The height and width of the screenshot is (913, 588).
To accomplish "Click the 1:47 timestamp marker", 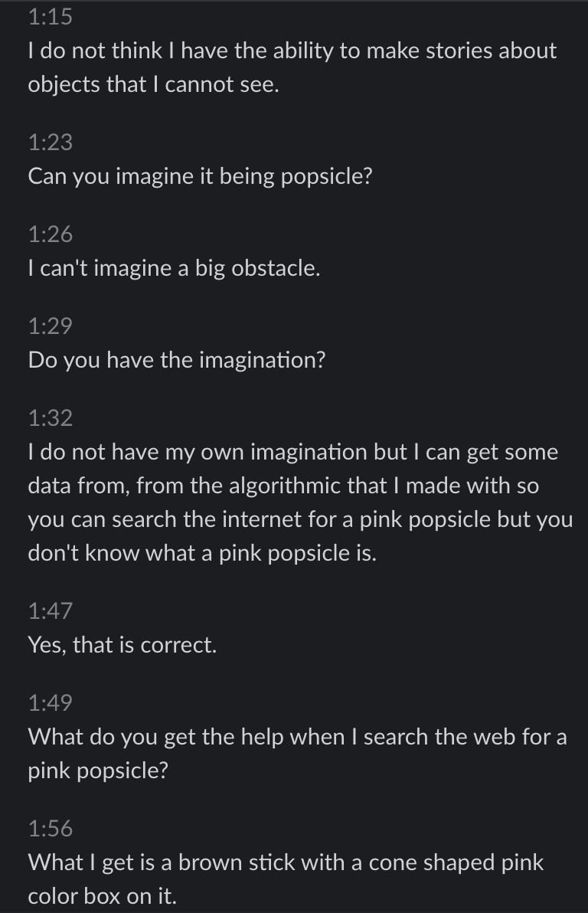I will [50, 611].
